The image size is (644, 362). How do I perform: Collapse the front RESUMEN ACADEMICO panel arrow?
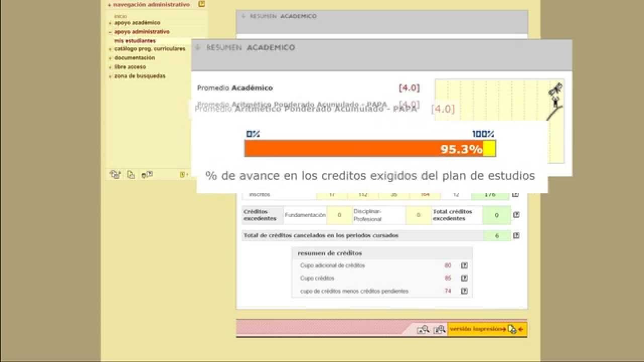point(198,48)
